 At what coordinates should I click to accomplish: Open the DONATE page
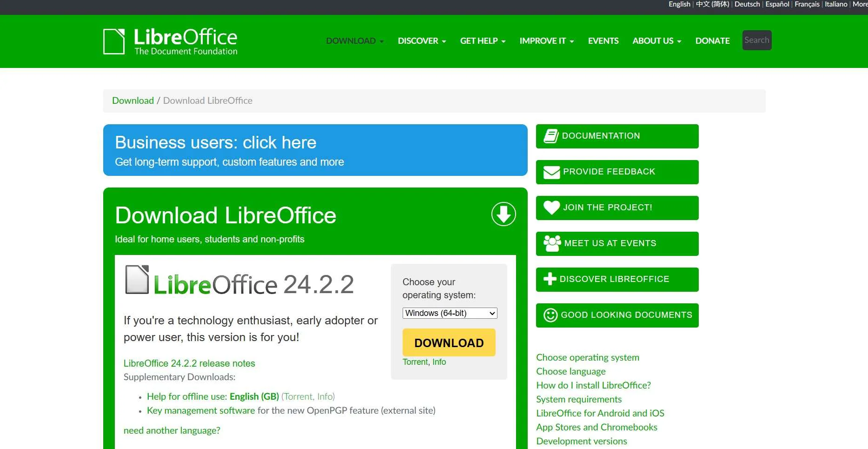click(712, 41)
